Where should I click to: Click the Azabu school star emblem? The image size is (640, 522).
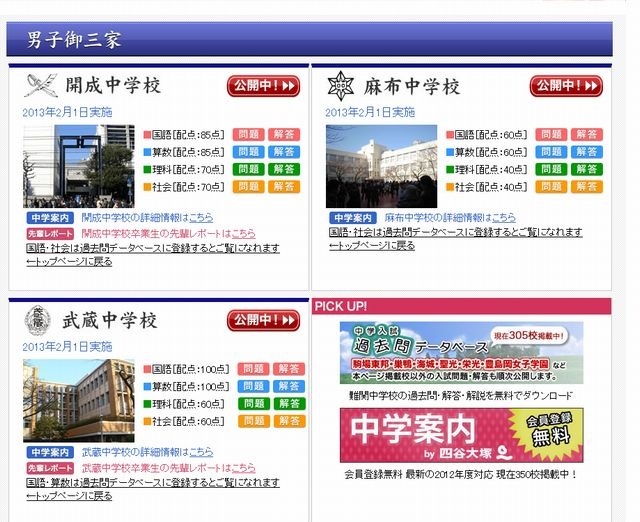click(341, 86)
